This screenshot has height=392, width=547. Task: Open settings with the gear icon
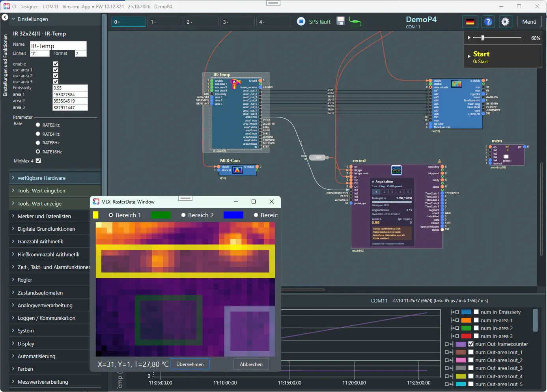505,22
